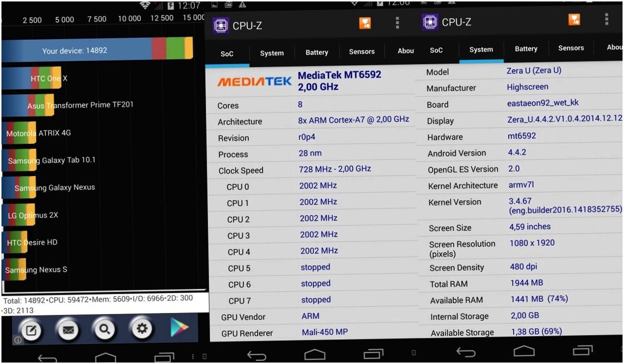The height and width of the screenshot is (364, 624).
Task: Switch to System tab on middle screen
Action: coord(272,53)
